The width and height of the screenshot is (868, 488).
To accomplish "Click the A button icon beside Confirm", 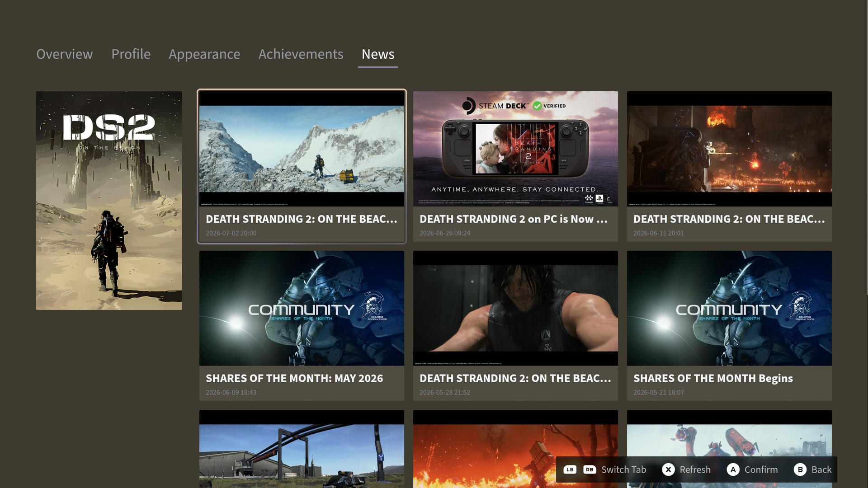I will pos(733,469).
